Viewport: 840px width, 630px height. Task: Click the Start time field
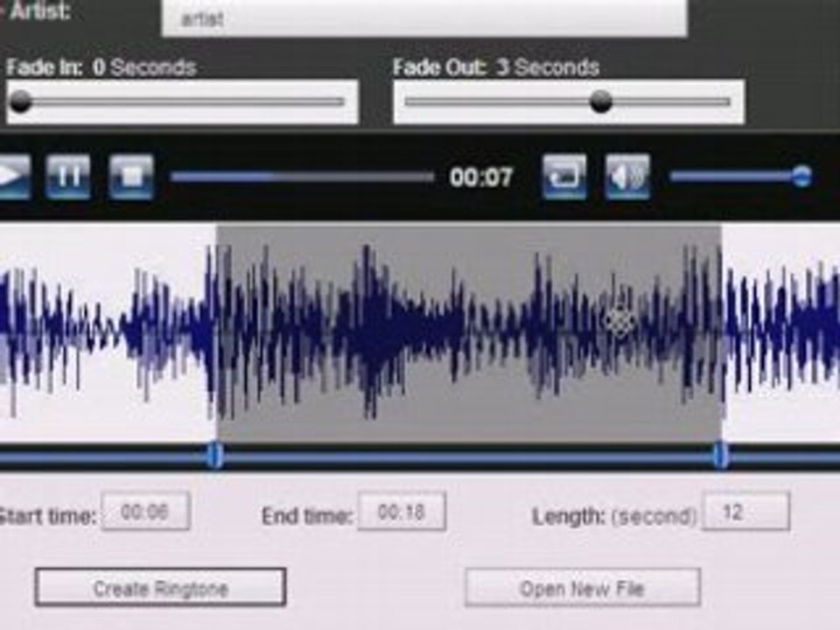(146, 512)
